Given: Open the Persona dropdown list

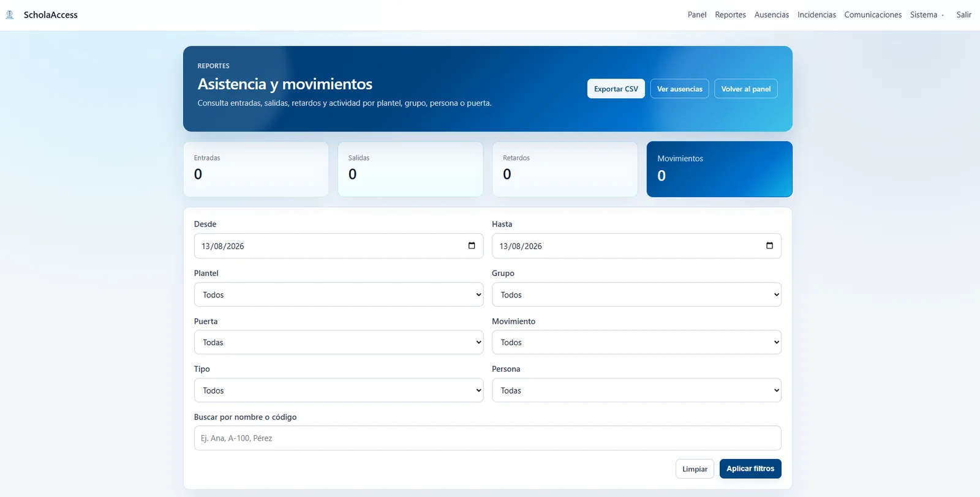Looking at the screenshot, I should click(x=636, y=390).
